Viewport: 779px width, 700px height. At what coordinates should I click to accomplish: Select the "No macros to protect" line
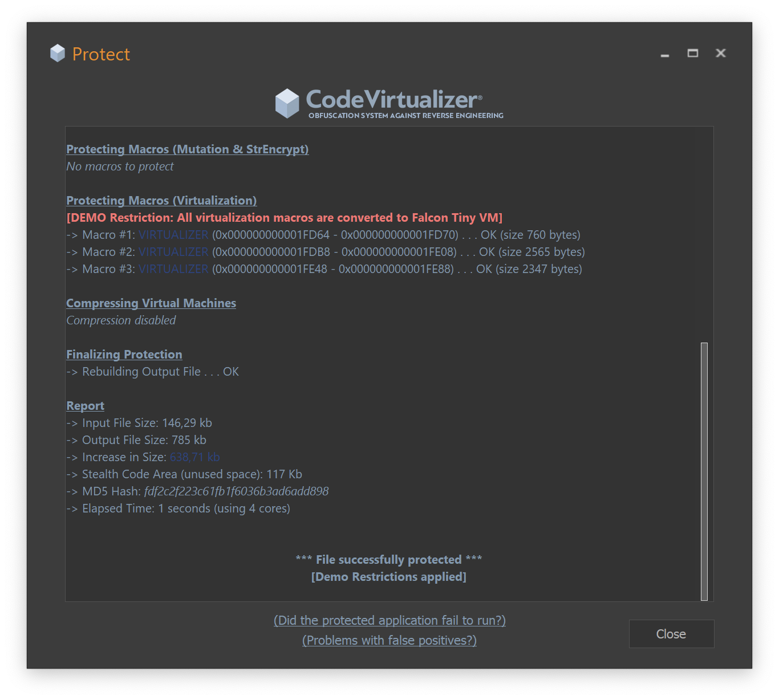tap(120, 166)
